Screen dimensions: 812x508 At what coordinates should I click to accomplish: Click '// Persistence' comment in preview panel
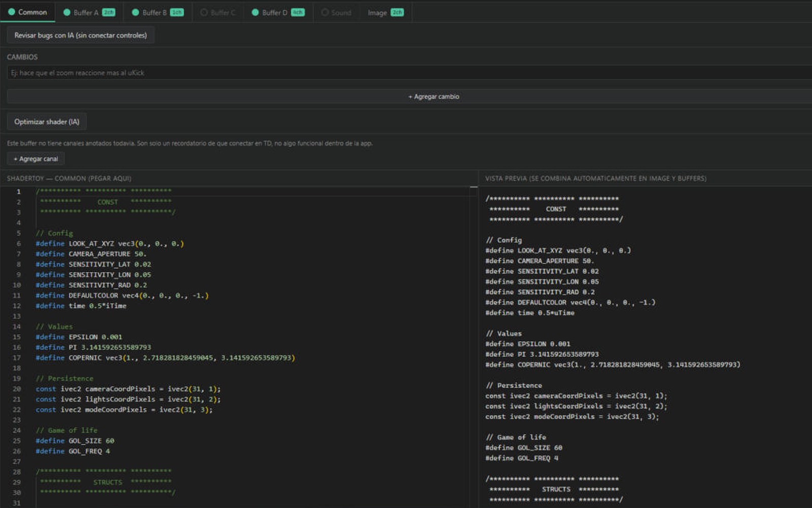514,386
